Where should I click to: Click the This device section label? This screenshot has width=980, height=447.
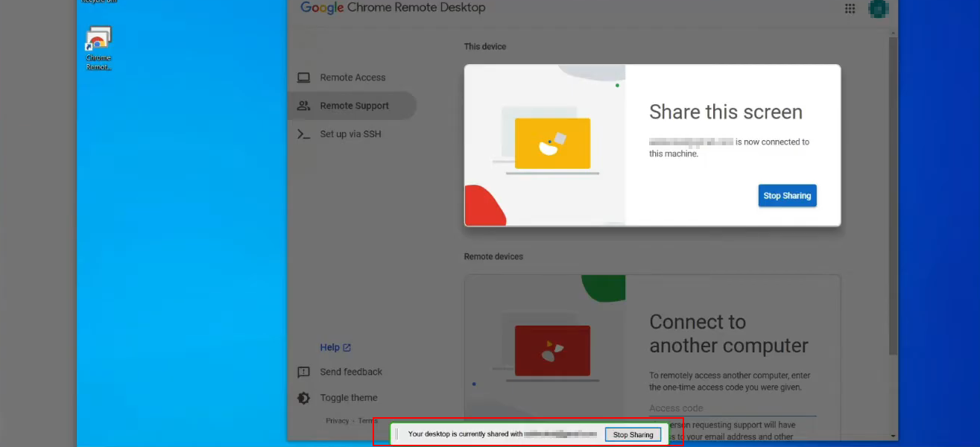[x=485, y=46]
